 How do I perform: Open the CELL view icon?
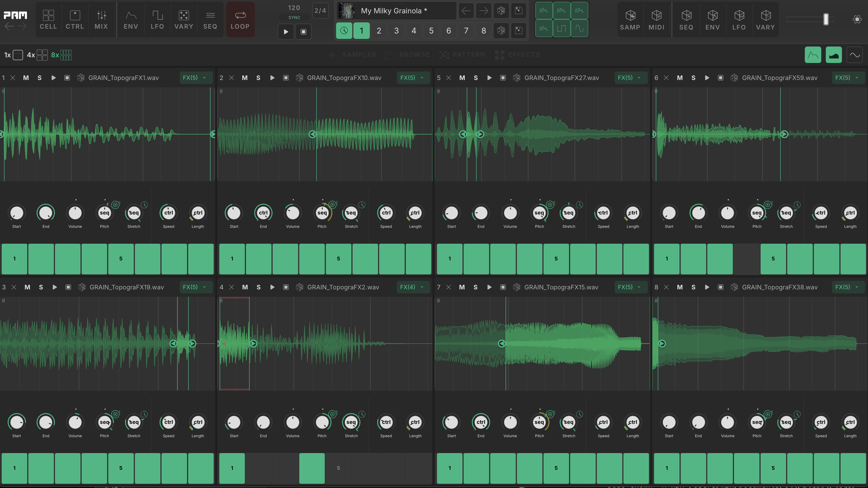48,19
